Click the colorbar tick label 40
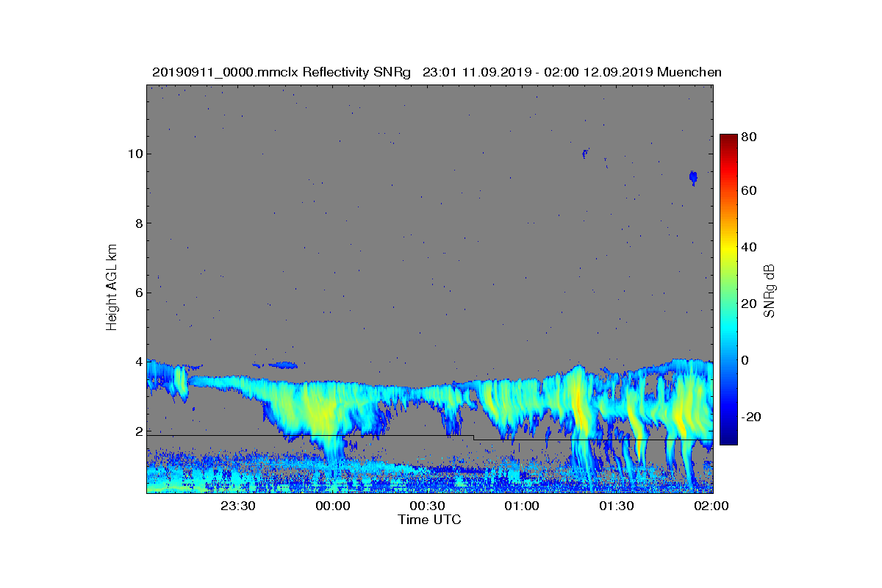The height and width of the screenshot is (588, 882). click(x=750, y=247)
